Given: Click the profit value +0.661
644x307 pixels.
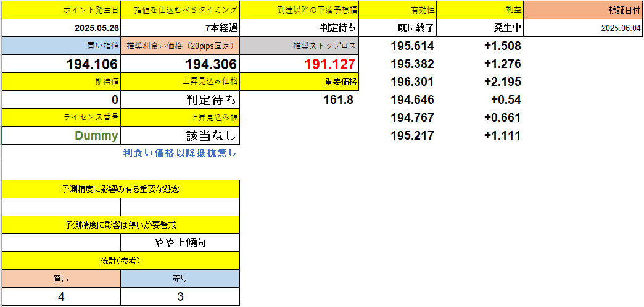Looking at the screenshot, I should pos(503,118).
